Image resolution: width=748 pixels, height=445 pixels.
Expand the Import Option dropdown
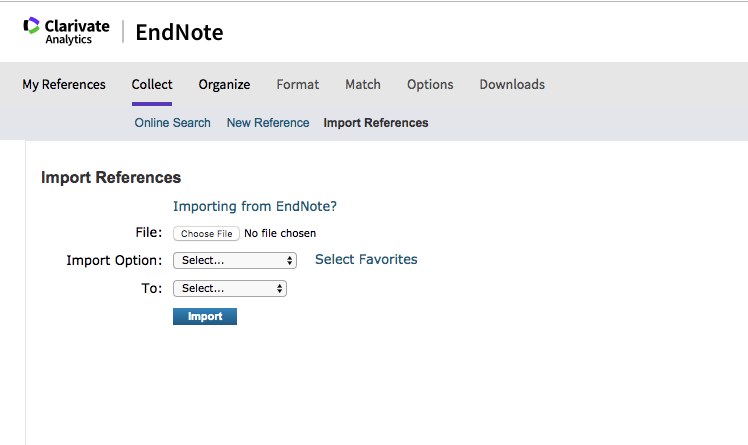(x=235, y=260)
